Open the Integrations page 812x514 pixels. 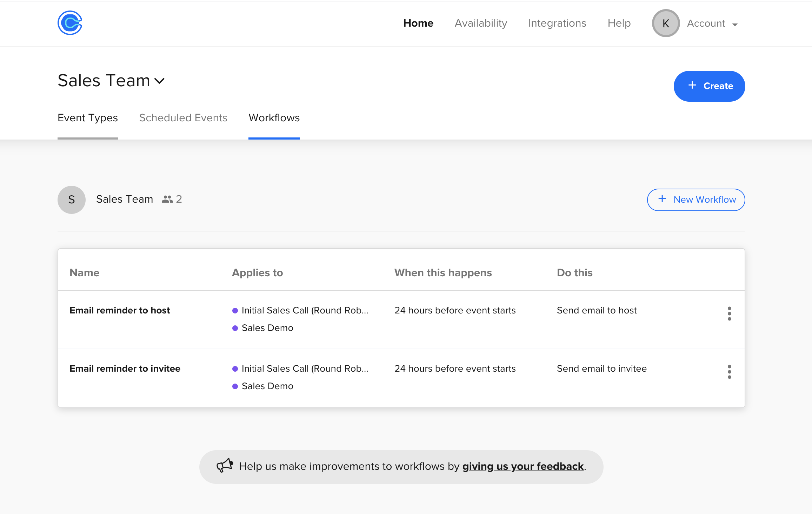[557, 23]
